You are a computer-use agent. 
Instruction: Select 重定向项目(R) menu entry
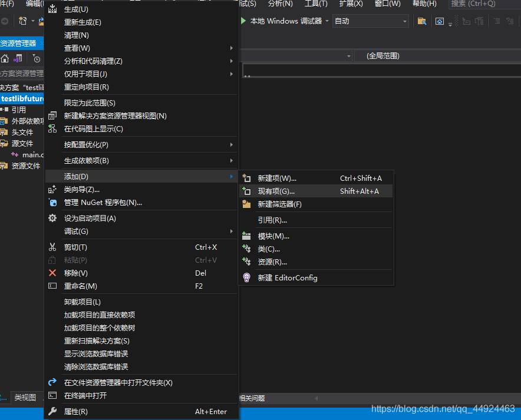[141, 87]
